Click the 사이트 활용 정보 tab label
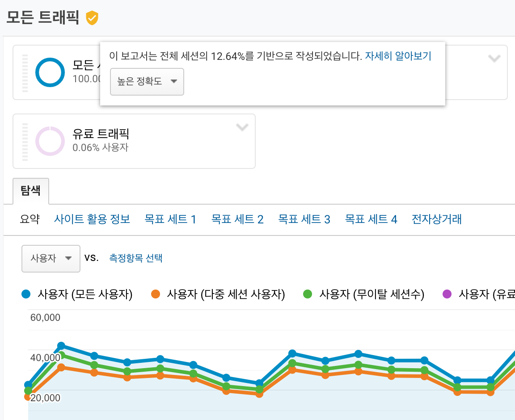The width and height of the screenshot is (515, 420). tap(92, 219)
